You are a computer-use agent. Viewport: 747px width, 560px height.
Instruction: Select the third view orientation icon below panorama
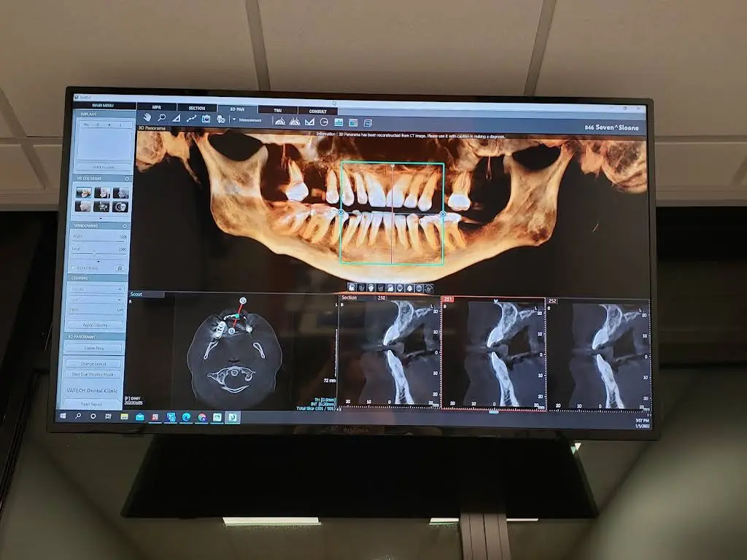coord(371,287)
